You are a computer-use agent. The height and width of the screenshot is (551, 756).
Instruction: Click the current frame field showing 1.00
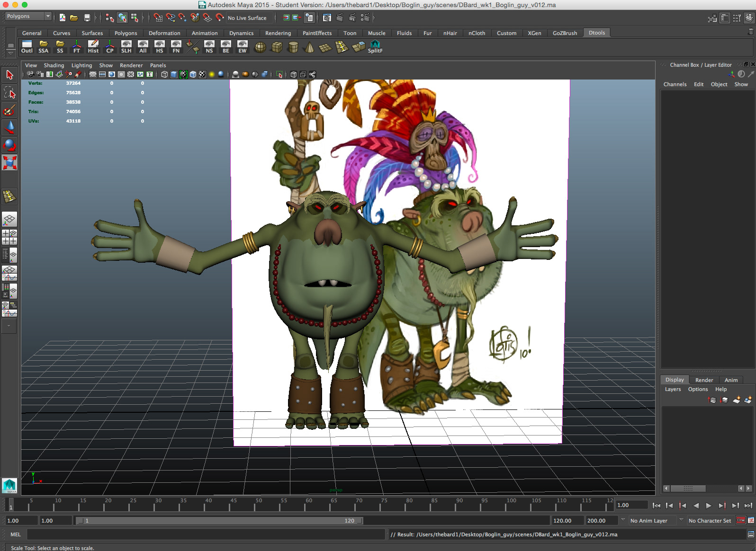(x=632, y=505)
